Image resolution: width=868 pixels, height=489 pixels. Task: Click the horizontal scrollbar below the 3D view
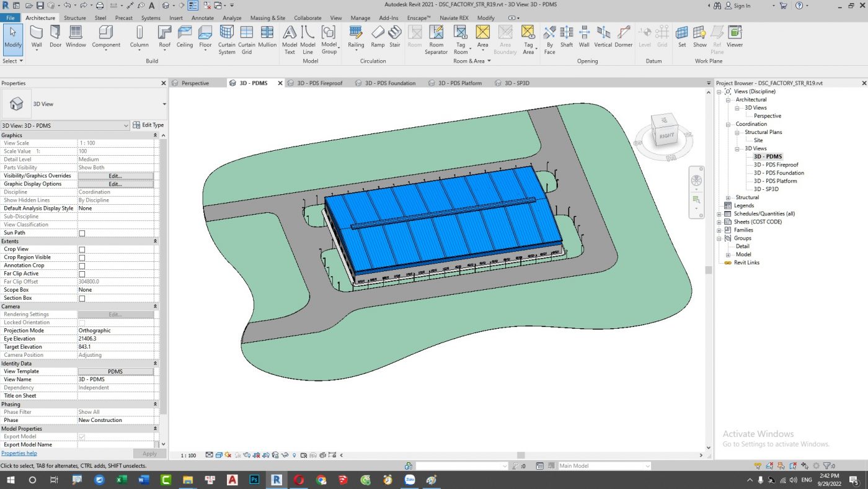[521, 455]
